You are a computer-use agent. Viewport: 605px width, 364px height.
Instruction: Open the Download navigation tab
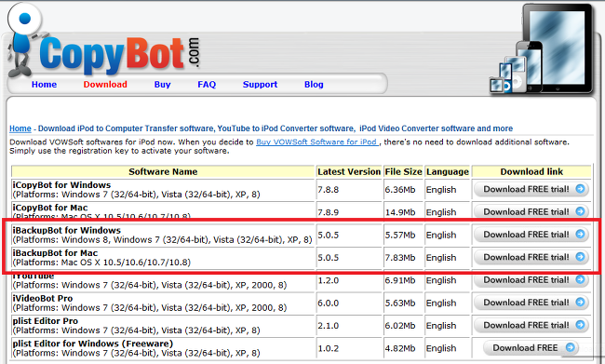(x=105, y=85)
